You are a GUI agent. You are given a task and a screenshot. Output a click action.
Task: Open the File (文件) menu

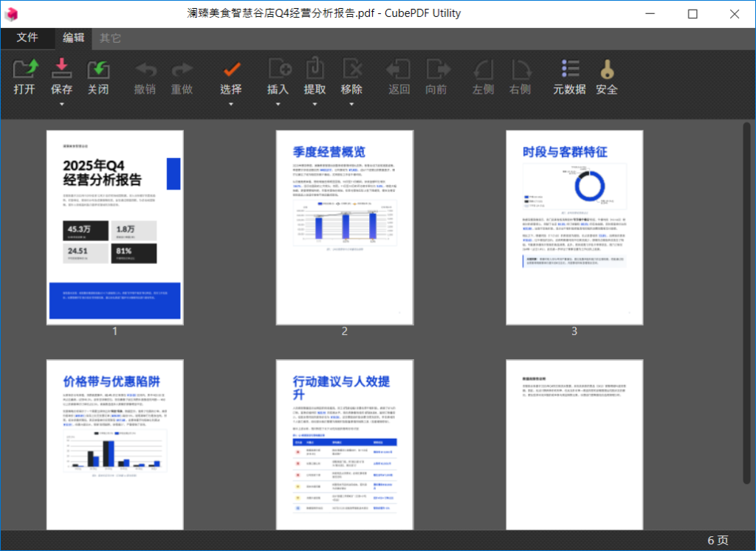[27, 38]
